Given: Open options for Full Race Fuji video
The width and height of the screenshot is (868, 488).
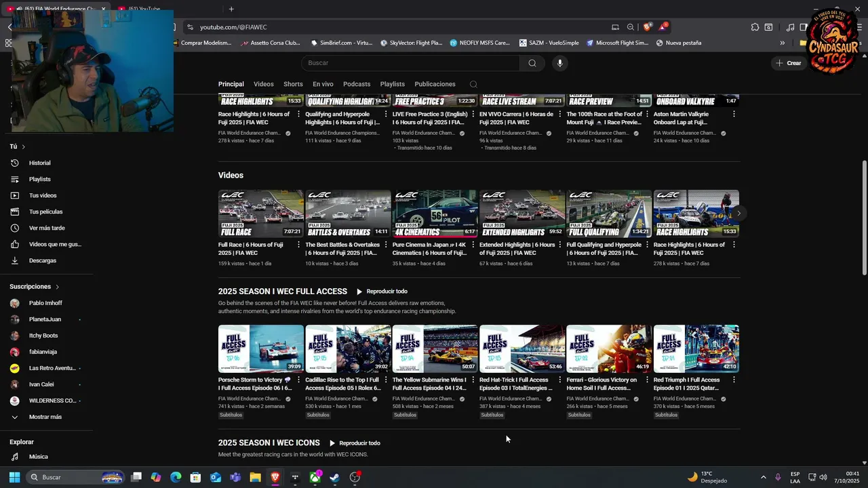Looking at the screenshot, I should tap(298, 245).
